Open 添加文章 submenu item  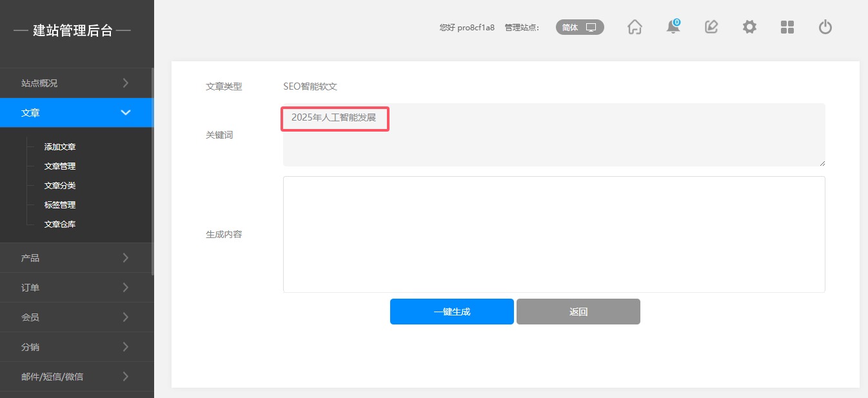(60, 147)
